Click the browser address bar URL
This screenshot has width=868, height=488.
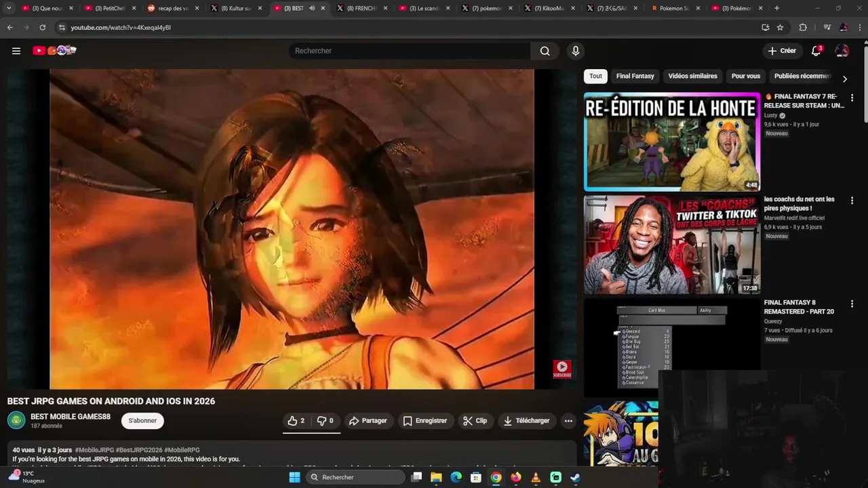click(x=121, y=28)
